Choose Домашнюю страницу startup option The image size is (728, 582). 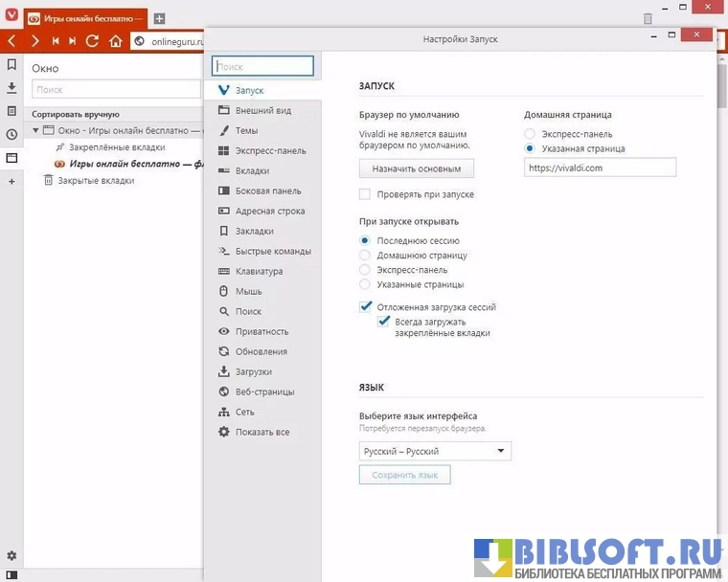[x=365, y=256]
